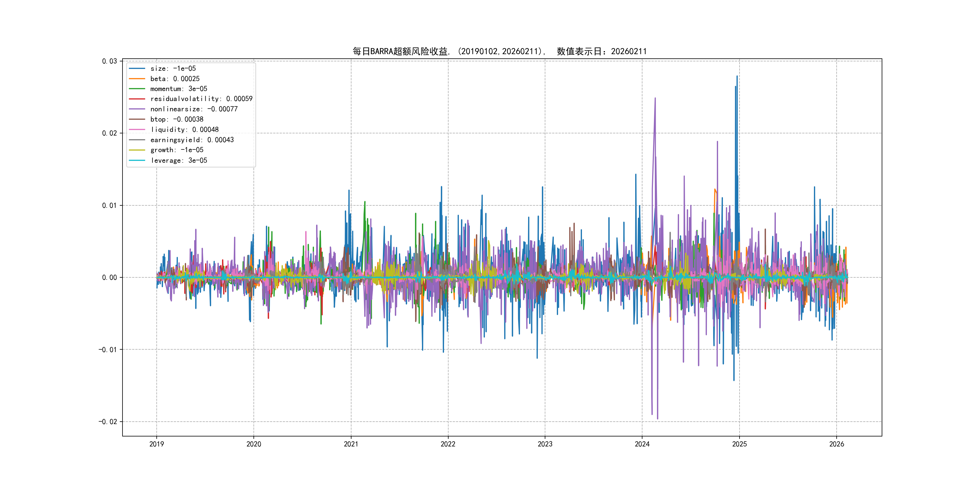980x490 pixels.
Task: Click the lowest purple spike after 2024
Action: coord(657,418)
